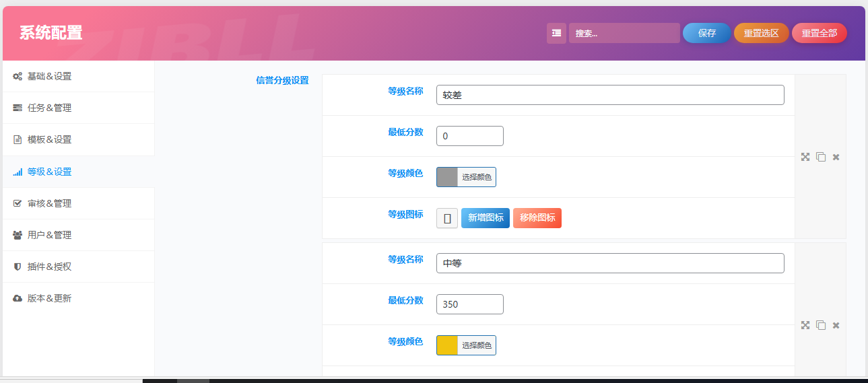The width and height of the screenshot is (868, 383).
Task: Open the yellow 选择颜色 color picker
Action: 466,345
